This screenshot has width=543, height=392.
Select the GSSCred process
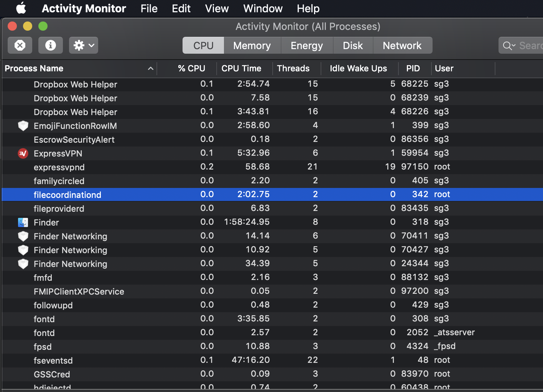[272, 374]
